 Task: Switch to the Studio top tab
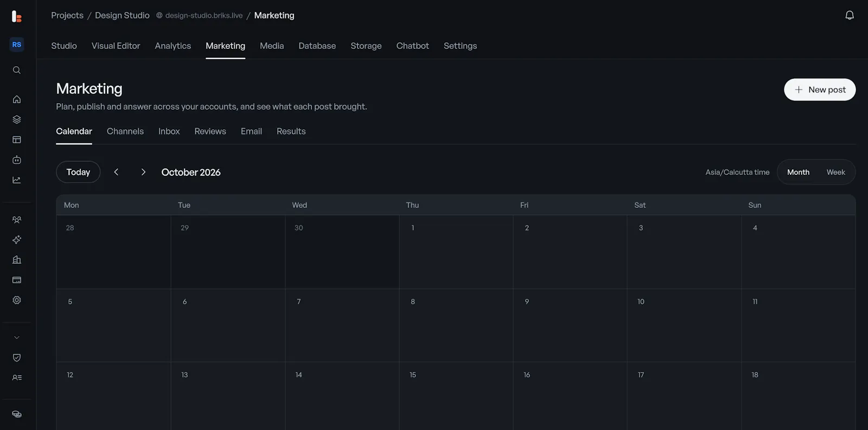tap(64, 46)
